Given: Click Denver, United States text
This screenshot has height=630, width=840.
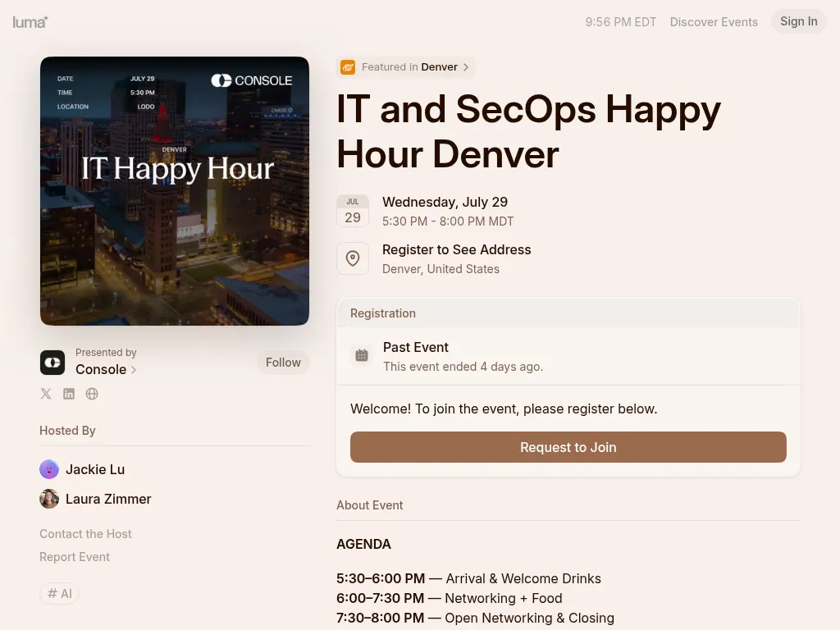Looking at the screenshot, I should 441,269.
